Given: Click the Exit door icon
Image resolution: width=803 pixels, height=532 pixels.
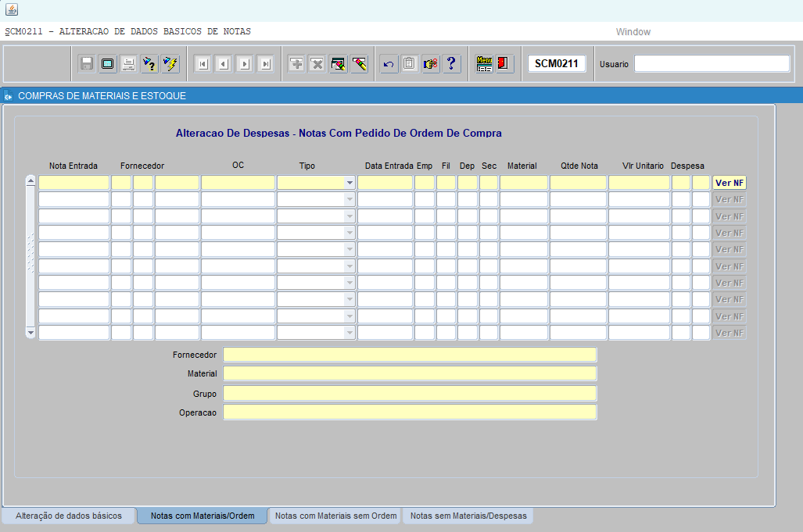Looking at the screenshot, I should pyautogui.click(x=504, y=64).
